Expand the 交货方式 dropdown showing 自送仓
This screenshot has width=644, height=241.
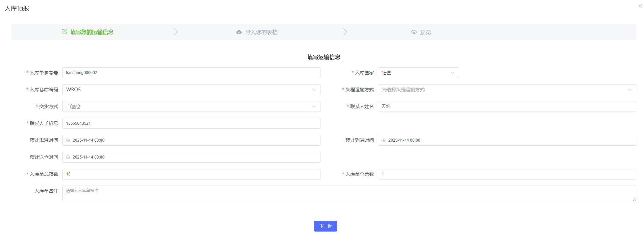191,106
